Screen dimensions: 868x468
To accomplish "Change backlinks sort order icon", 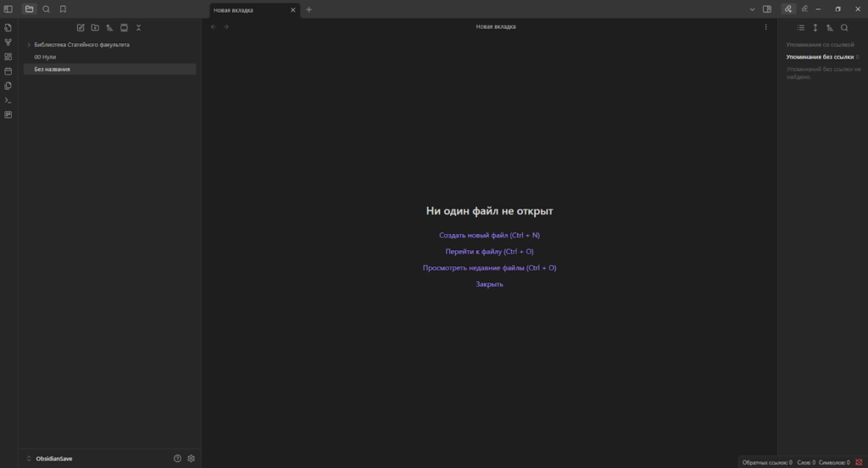I will tap(830, 28).
